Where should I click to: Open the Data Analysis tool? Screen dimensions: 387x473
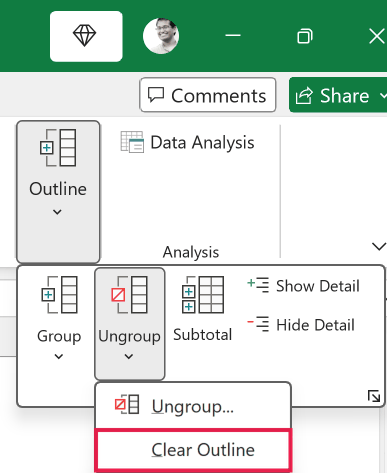(x=187, y=142)
